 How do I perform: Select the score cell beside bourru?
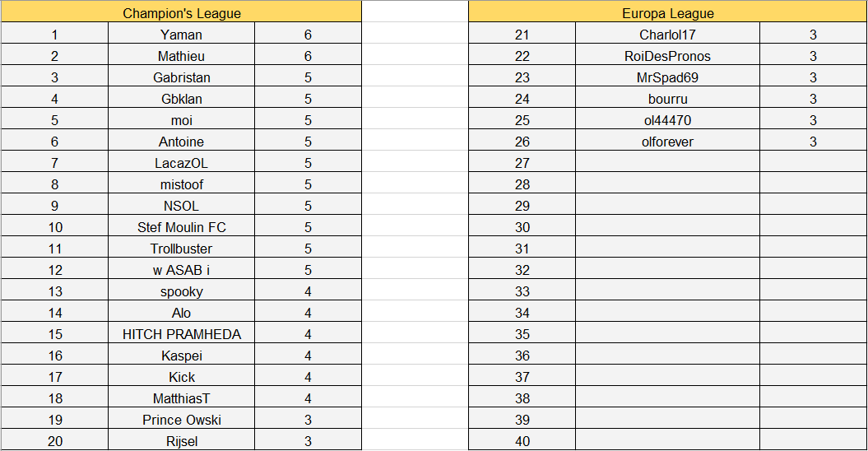pos(813,99)
